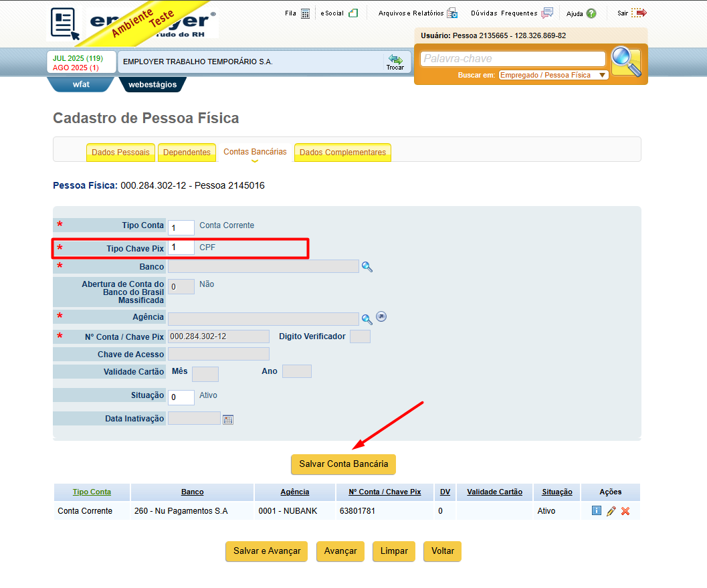Click the Sair logout icon
This screenshot has width=707, height=588.
pos(639,13)
